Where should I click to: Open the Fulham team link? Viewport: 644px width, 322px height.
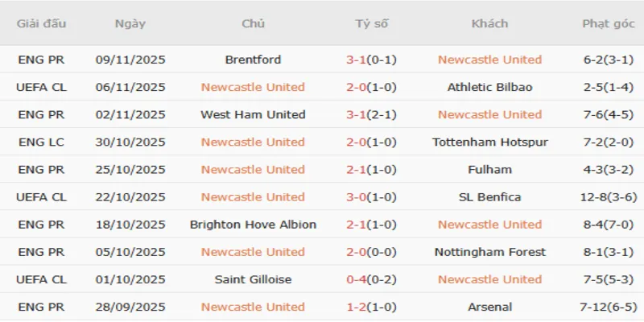pos(489,169)
